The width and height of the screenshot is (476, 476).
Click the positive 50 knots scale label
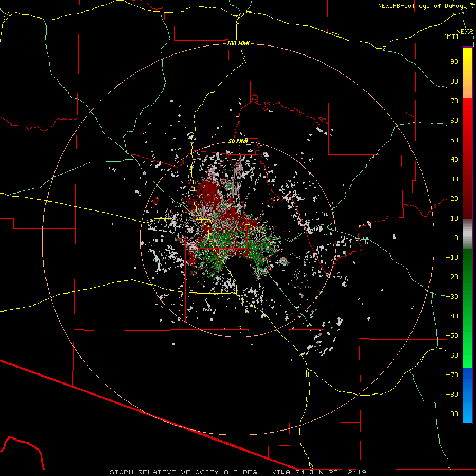click(454, 140)
